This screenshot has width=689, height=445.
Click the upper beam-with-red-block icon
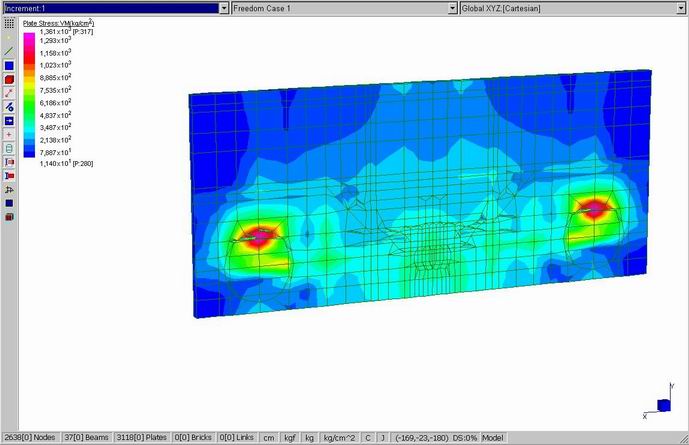tap(9, 162)
